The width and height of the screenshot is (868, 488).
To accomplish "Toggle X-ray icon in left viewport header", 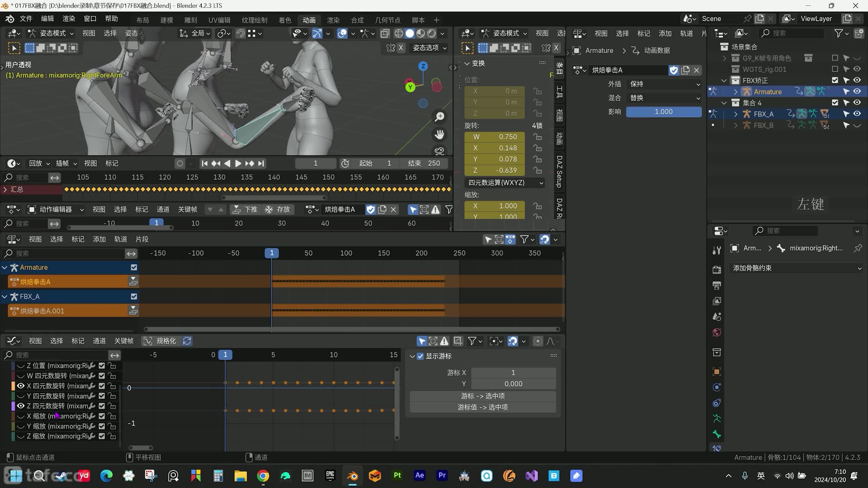I will pos(385,33).
